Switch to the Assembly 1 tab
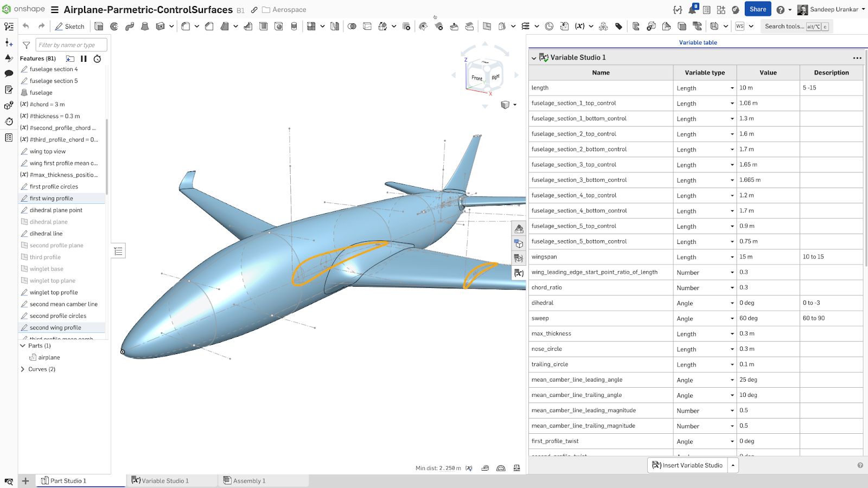 click(x=250, y=480)
